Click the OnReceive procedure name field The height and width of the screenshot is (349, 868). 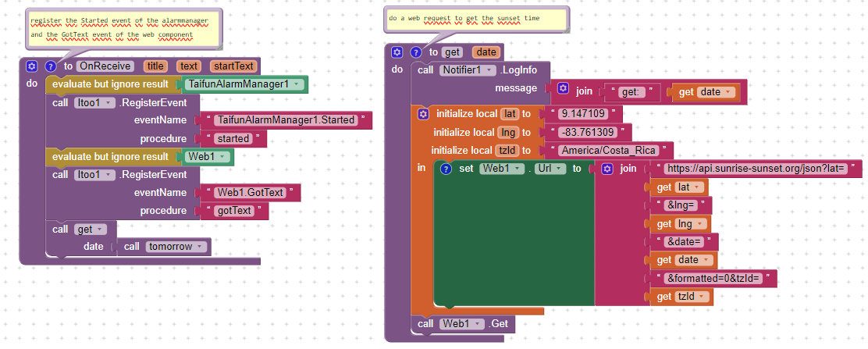click(105, 67)
